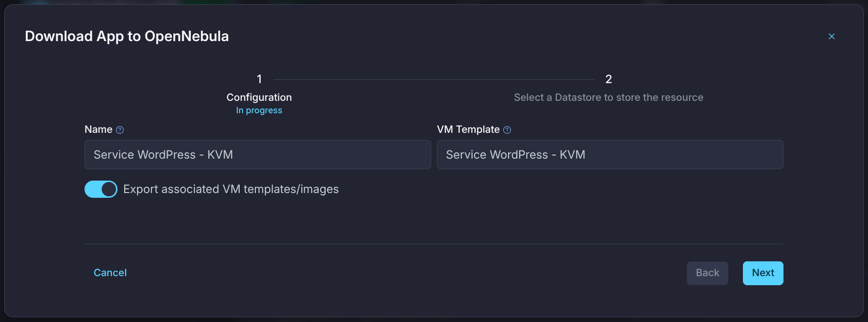Click the 'In progress' status text

[259, 110]
